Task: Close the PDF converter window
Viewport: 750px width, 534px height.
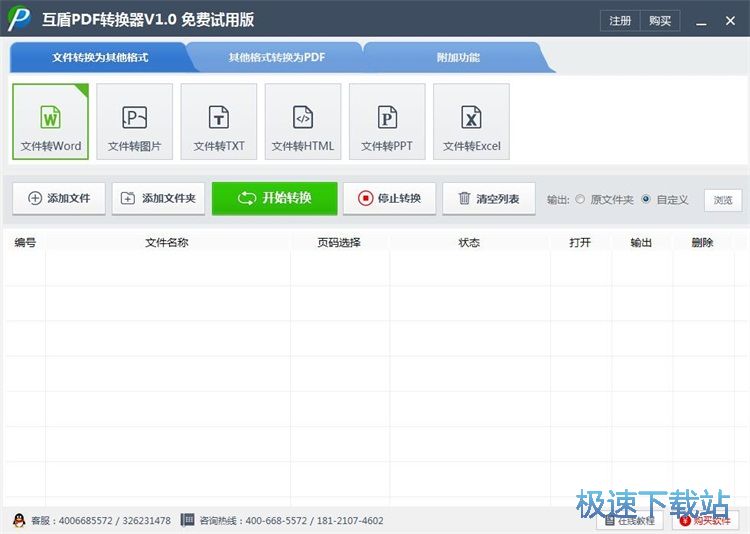Action: pos(730,21)
